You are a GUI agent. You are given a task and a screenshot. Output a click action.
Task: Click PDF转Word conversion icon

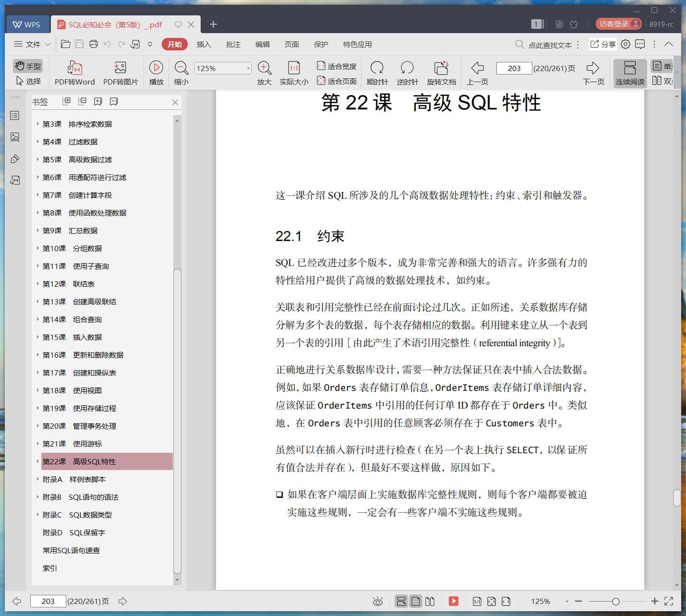74,73
